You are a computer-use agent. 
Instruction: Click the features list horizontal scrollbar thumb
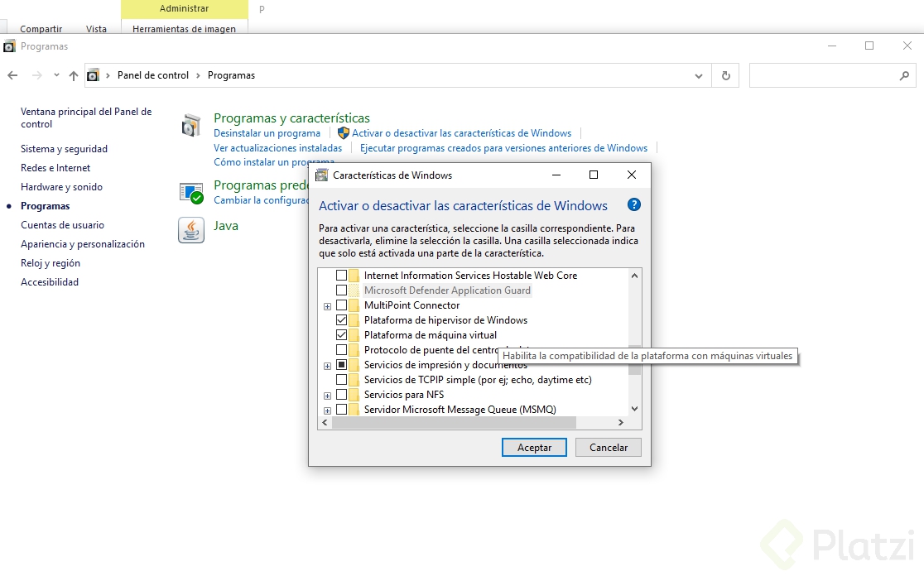pyautogui.click(x=454, y=422)
